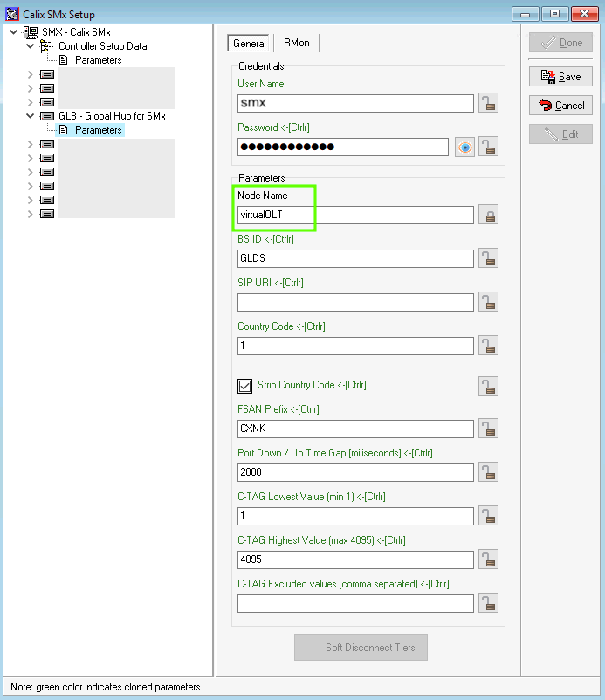Expand the second hidden node above GLB

point(30,88)
